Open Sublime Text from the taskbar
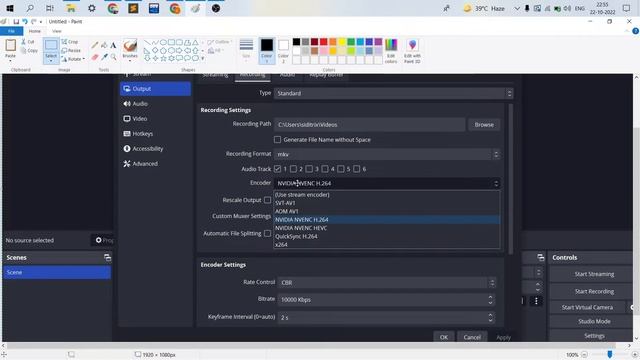This screenshot has height=360, width=640. [x=133, y=8]
